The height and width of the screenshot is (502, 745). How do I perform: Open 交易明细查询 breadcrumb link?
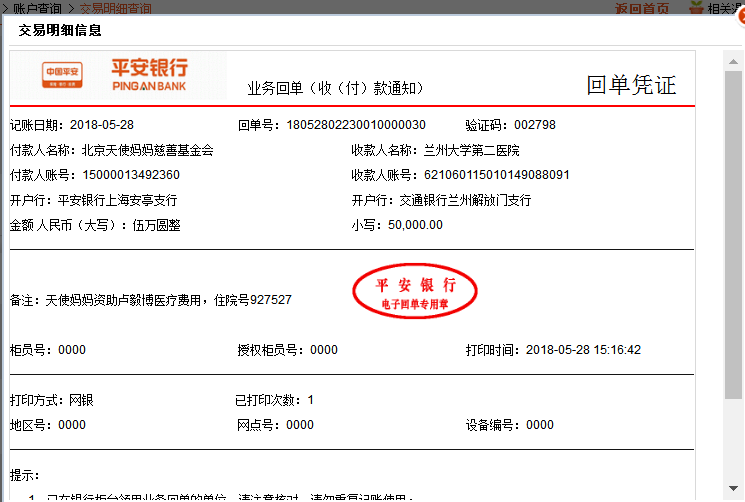tap(115, 8)
